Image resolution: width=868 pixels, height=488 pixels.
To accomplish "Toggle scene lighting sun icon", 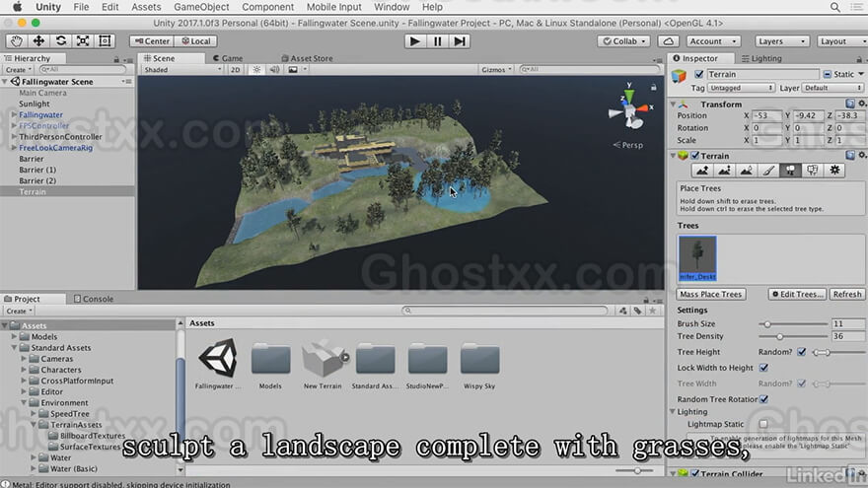I will coord(256,70).
